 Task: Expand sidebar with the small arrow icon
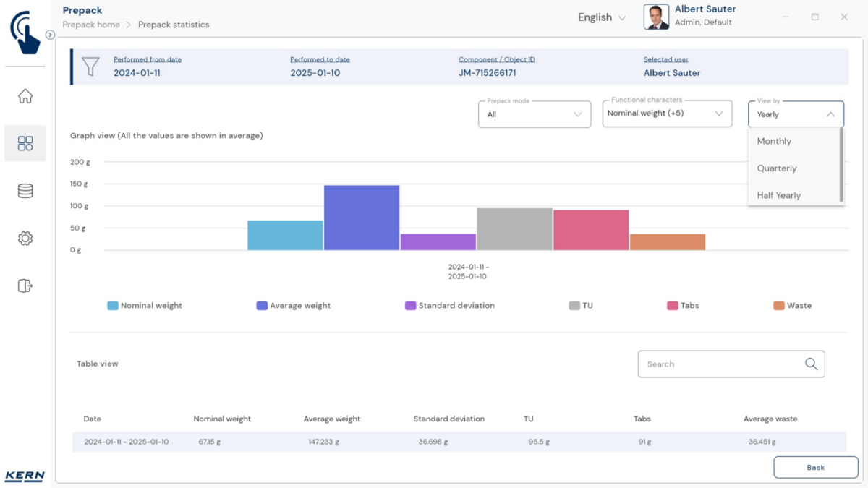tap(50, 35)
